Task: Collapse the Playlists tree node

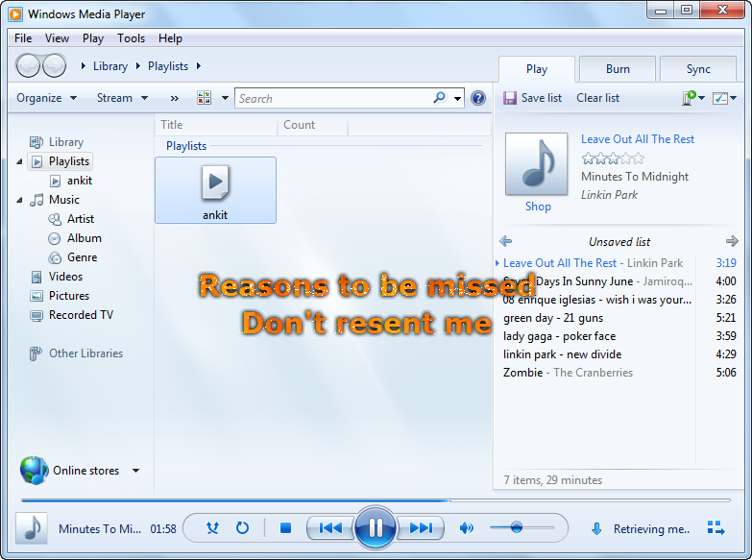Action: 19,161
